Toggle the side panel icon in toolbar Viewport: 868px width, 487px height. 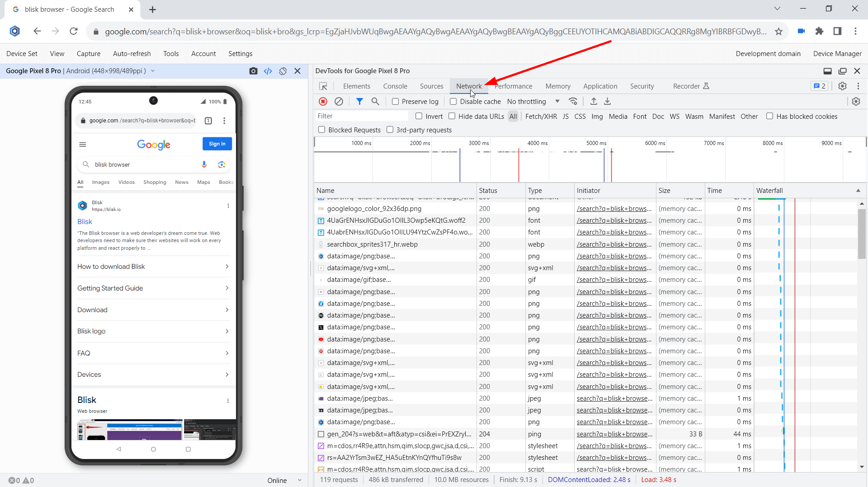click(837, 31)
